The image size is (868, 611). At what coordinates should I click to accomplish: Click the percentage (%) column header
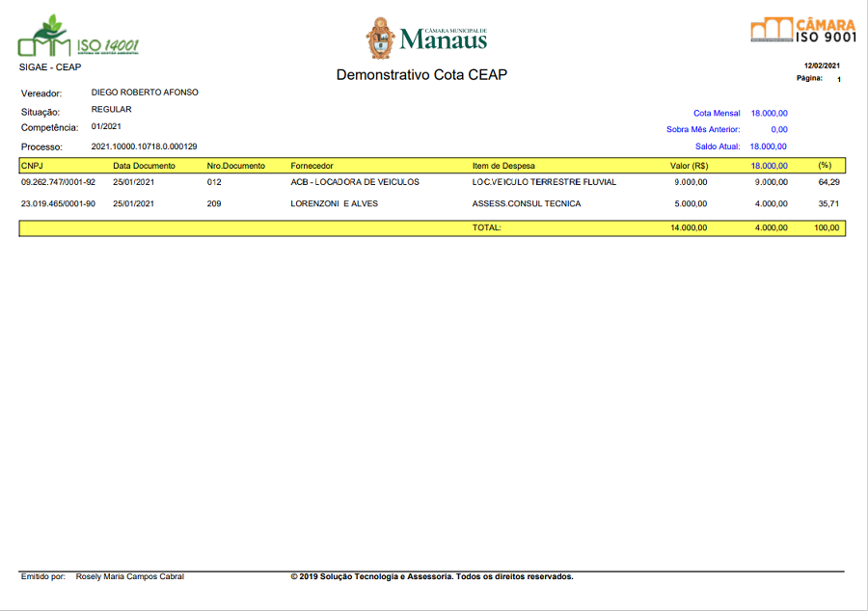(x=824, y=166)
